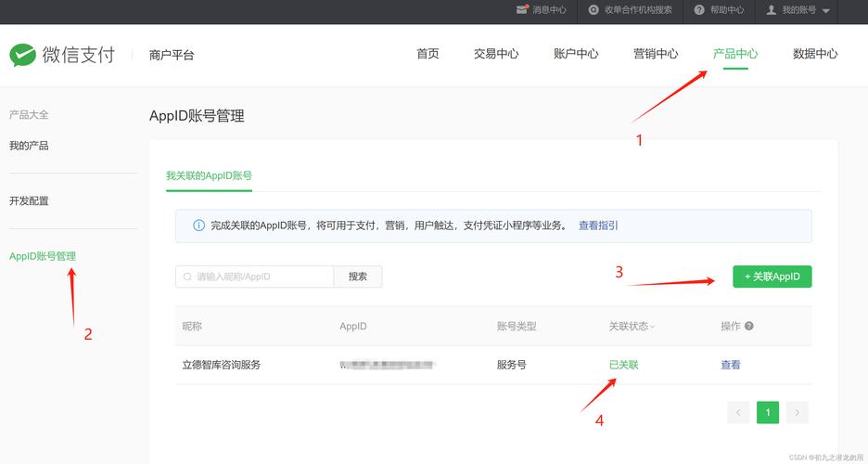
Task: Sort by 关联状态 column arrow
Action: point(652,328)
